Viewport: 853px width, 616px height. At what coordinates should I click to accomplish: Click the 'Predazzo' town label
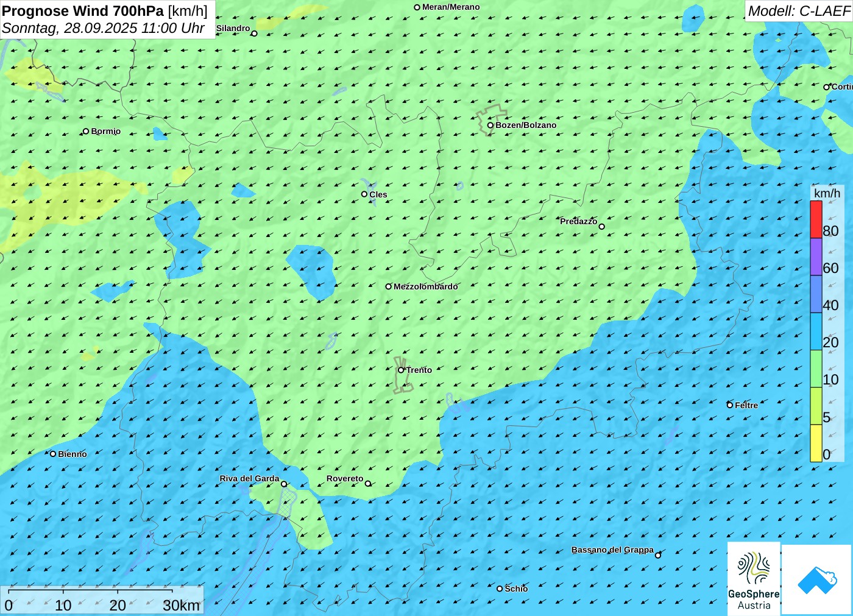(579, 221)
